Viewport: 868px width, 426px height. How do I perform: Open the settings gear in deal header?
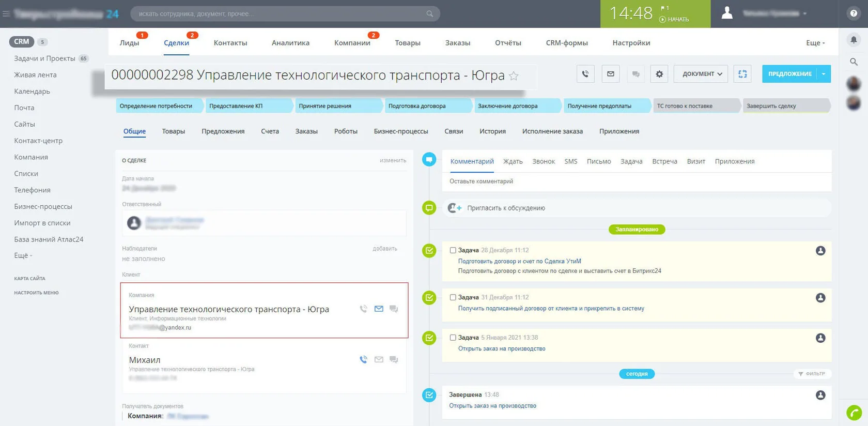click(x=659, y=74)
